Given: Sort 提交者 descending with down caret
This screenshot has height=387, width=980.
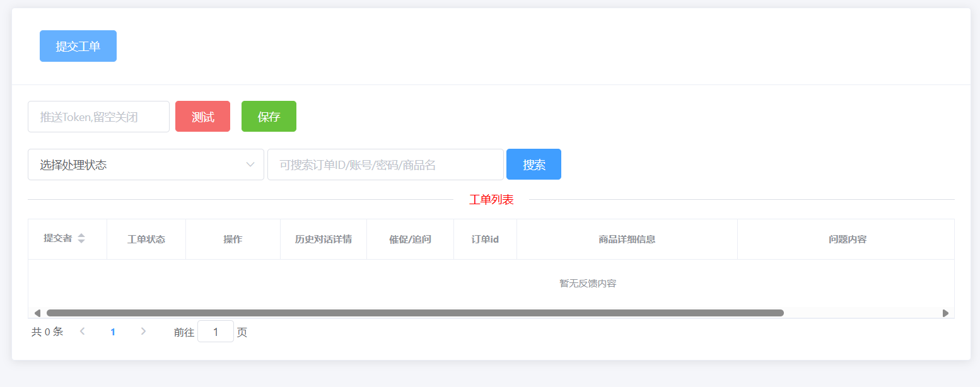Looking at the screenshot, I should tap(81, 241).
